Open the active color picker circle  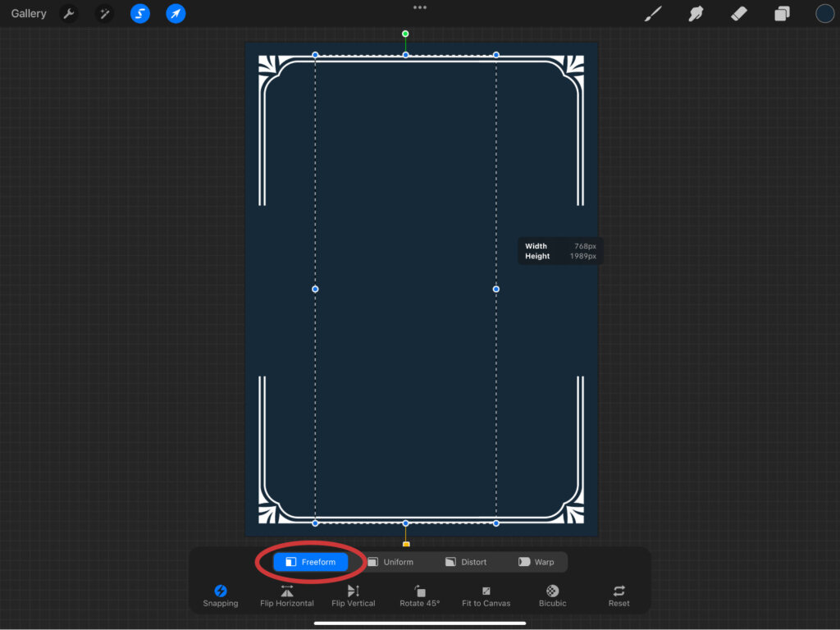click(824, 14)
